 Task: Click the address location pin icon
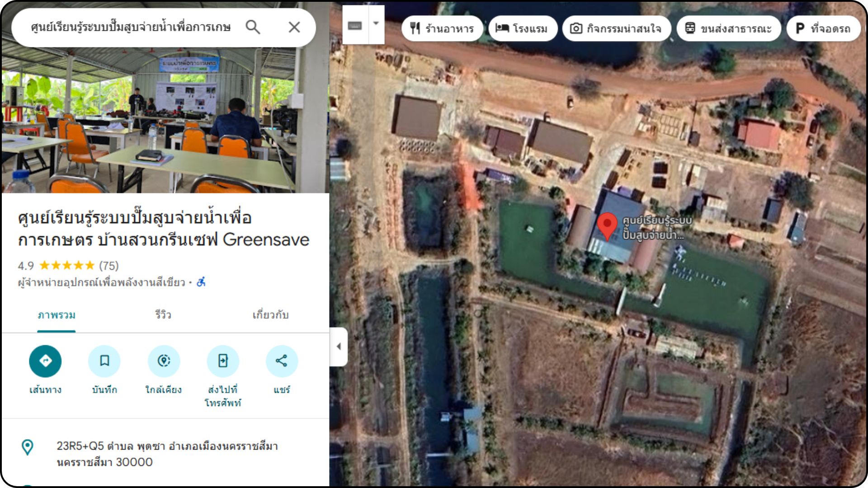point(28,447)
